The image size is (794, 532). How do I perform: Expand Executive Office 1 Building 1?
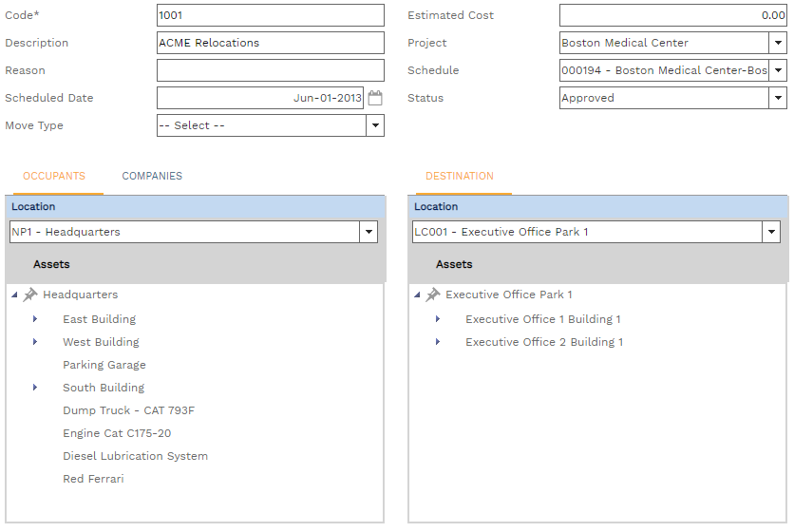[x=438, y=319]
